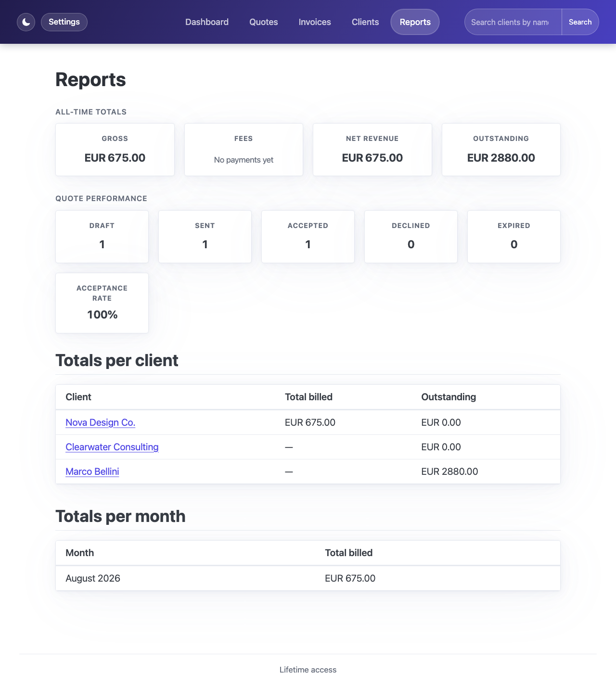Focus the search clients input field
This screenshot has width=616, height=686.
(x=513, y=22)
